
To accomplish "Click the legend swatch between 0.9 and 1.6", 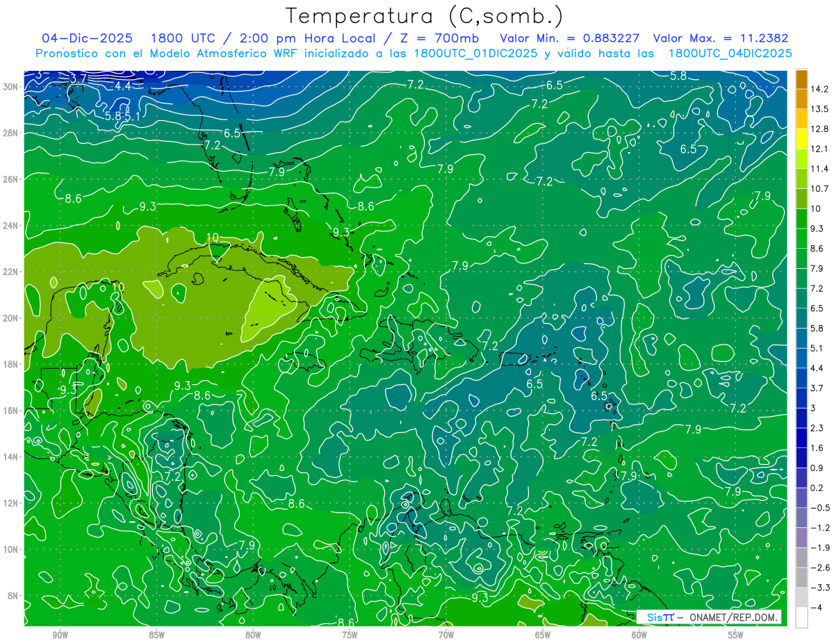I will coord(801,458).
